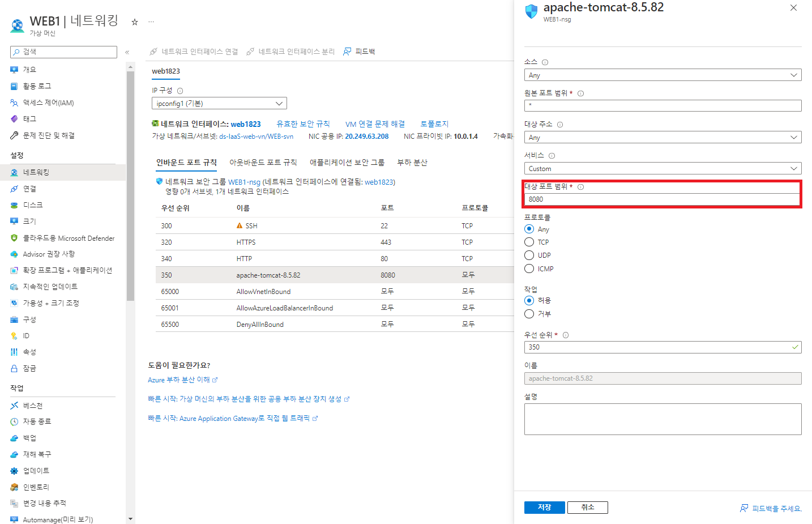The height and width of the screenshot is (524, 812).
Task: Click the 네트워크 인터페이스 연결 toolbar item
Action: (194, 52)
